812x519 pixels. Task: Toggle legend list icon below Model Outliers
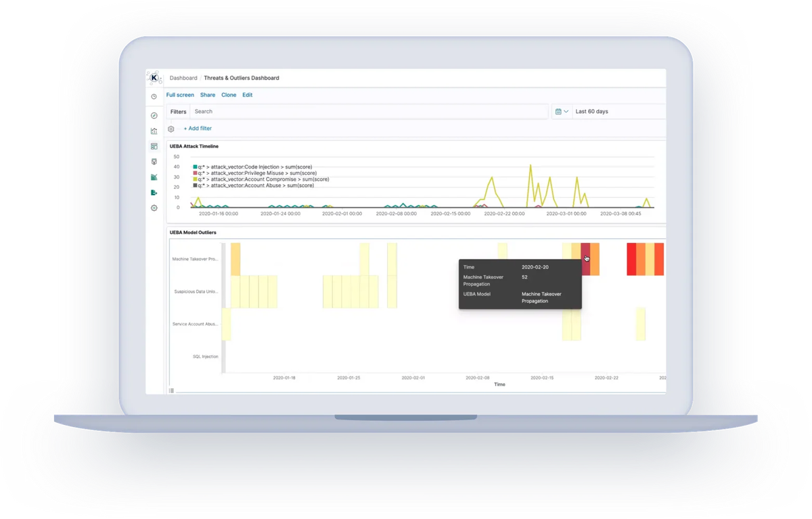(171, 390)
